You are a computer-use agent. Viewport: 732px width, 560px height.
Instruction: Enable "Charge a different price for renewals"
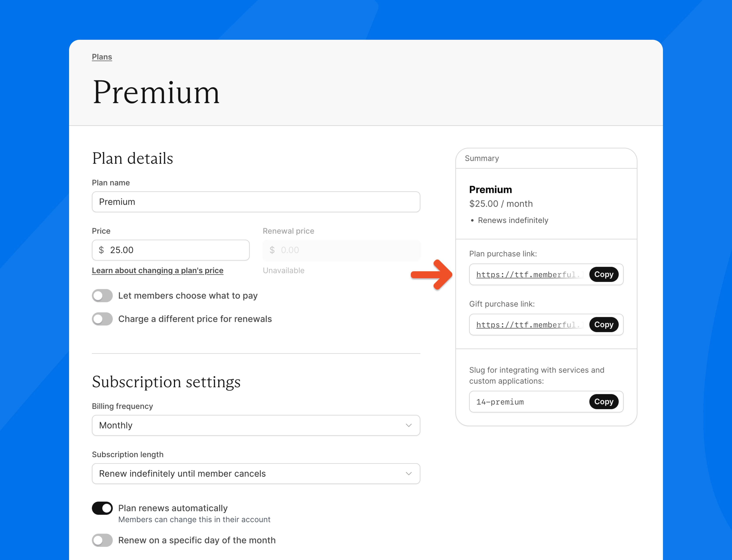[102, 319]
